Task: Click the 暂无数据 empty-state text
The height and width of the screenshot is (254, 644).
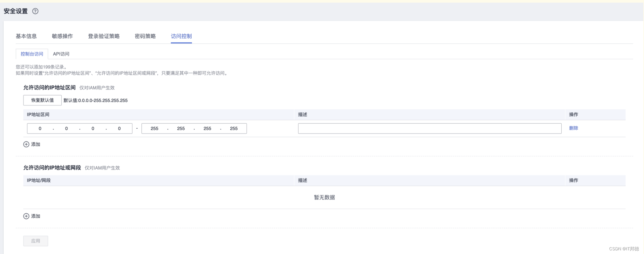Action: (324, 197)
